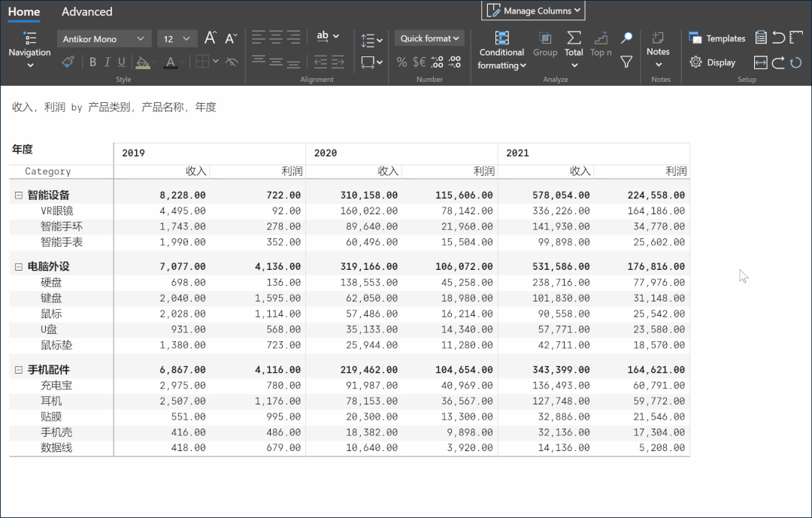
Task: Collapse the 电脑外设 category
Action: click(x=19, y=267)
